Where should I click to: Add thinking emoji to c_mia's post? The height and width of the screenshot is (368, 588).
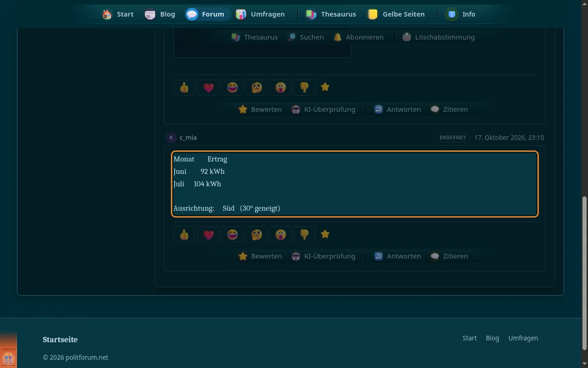coord(256,235)
